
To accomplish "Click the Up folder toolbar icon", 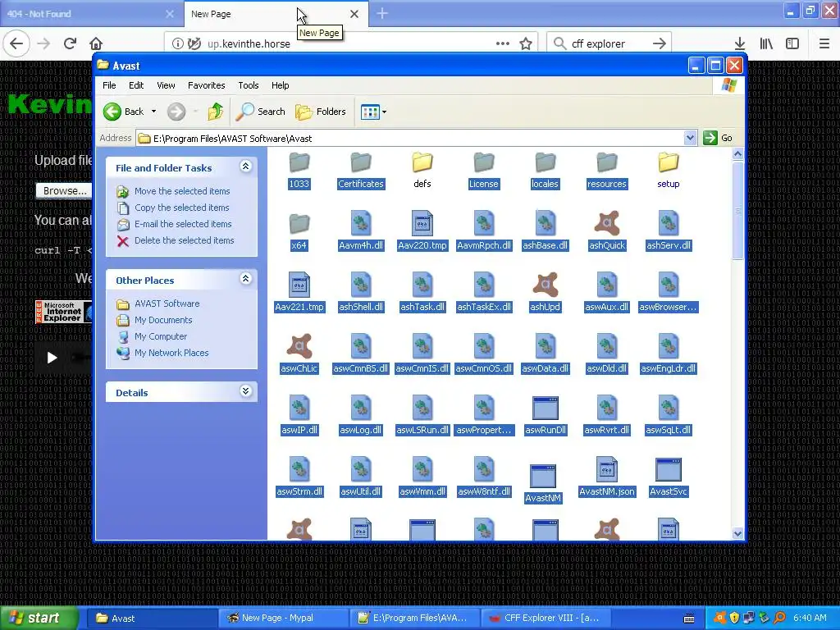I will pyautogui.click(x=216, y=112).
